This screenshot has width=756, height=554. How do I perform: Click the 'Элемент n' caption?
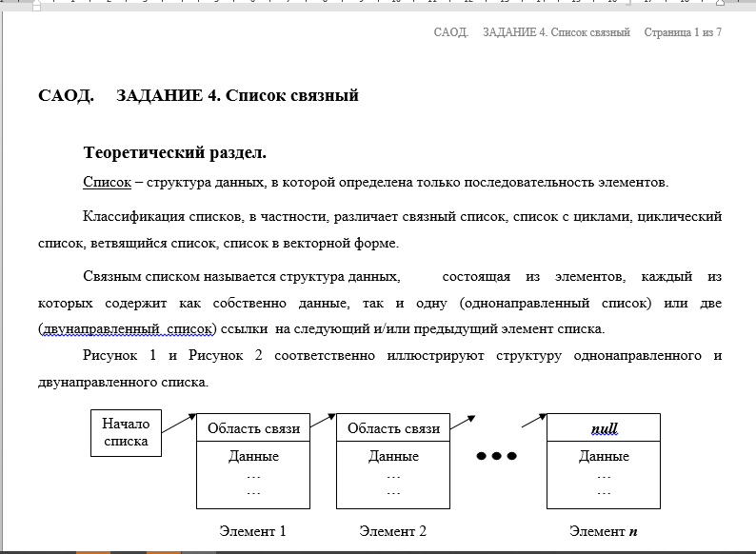tap(604, 531)
